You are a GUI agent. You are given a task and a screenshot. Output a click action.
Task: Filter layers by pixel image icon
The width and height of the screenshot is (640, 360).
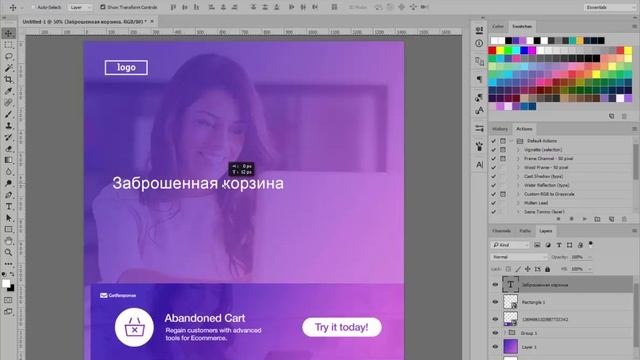click(x=537, y=245)
